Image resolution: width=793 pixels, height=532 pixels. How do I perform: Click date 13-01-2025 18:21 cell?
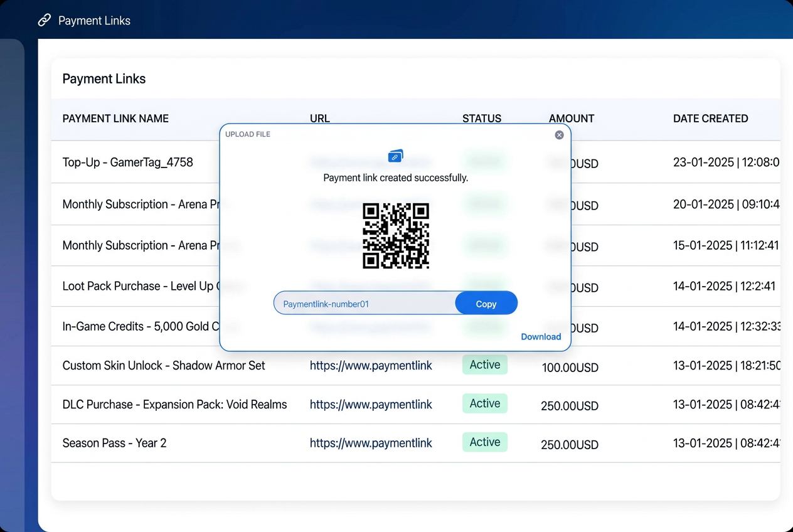726,366
